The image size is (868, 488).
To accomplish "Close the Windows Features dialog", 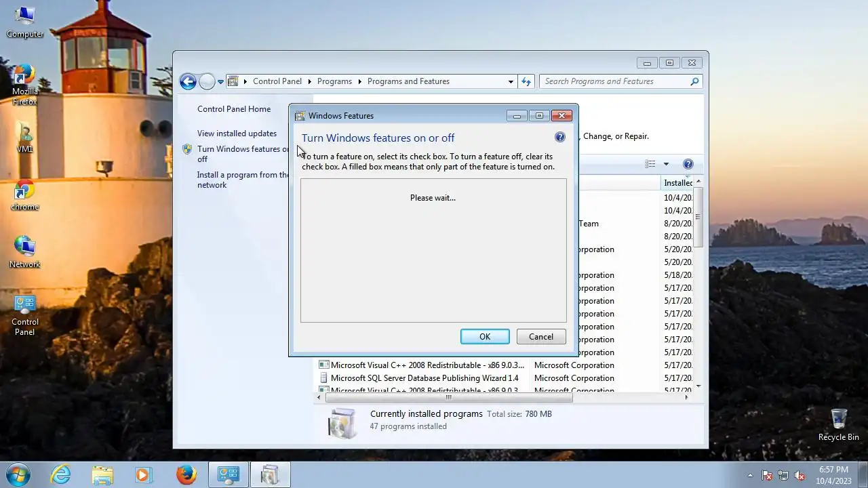I will point(561,116).
